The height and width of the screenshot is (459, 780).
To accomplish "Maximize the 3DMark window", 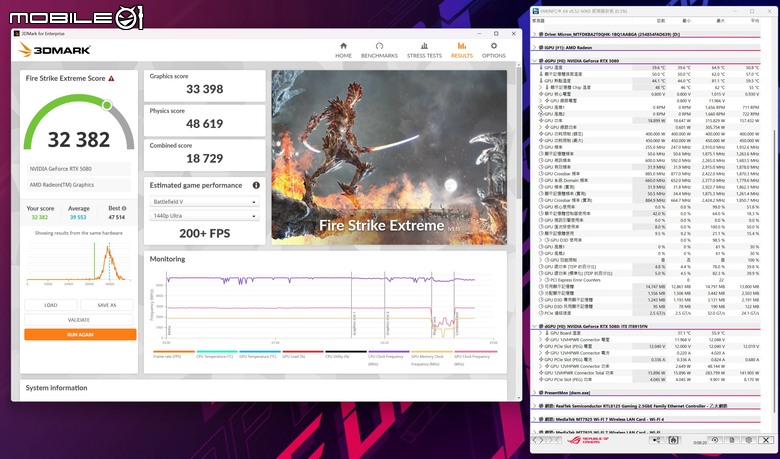I will pos(496,33).
